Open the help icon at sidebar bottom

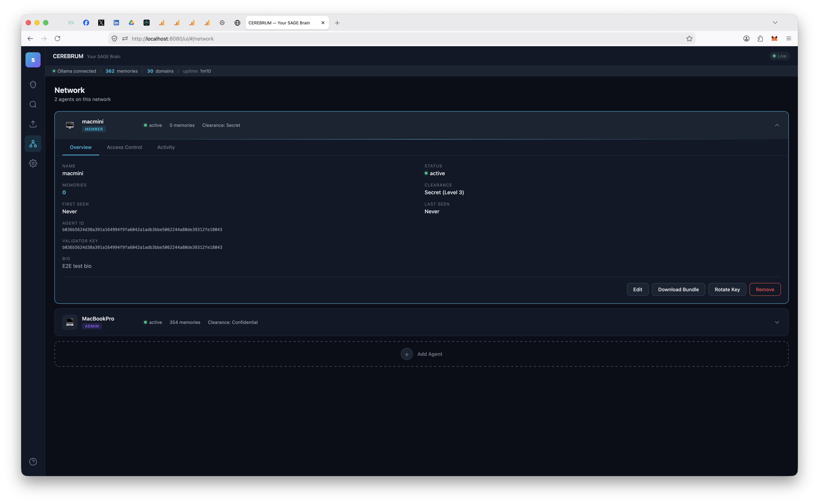click(x=33, y=461)
